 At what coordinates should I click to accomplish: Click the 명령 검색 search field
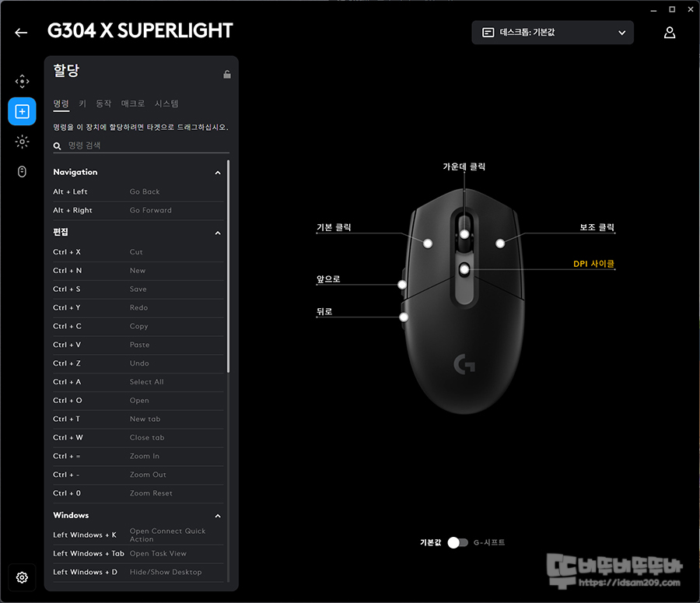click(141, 145)
